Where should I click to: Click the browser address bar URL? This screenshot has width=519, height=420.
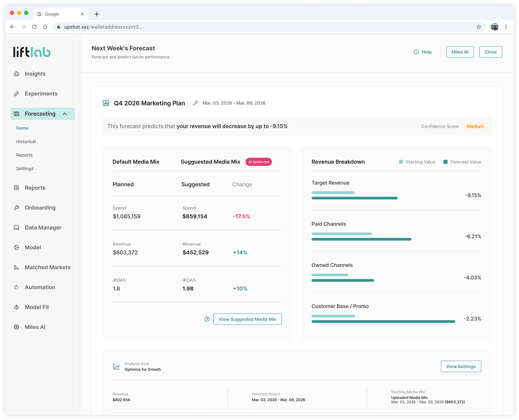pos(103,27)
